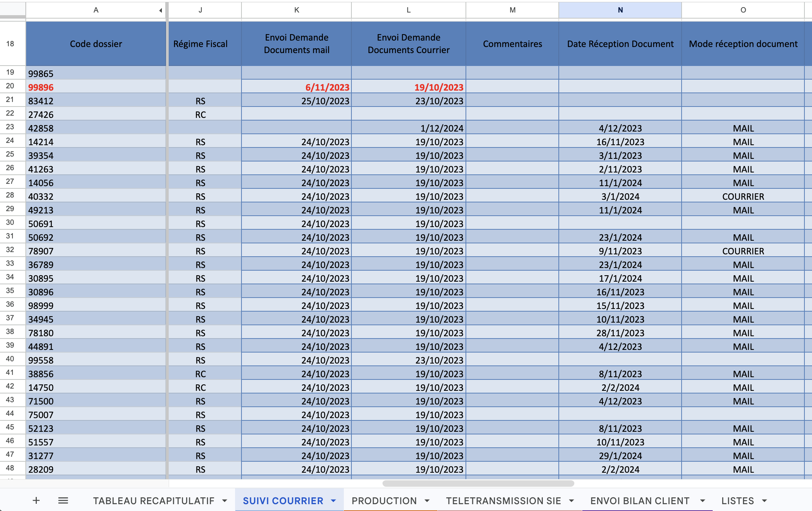Viewport: 812px width, 511px height.
Task: Open TELETRANSMISSION SIE tab dropdown arrow
Action: 571,501
